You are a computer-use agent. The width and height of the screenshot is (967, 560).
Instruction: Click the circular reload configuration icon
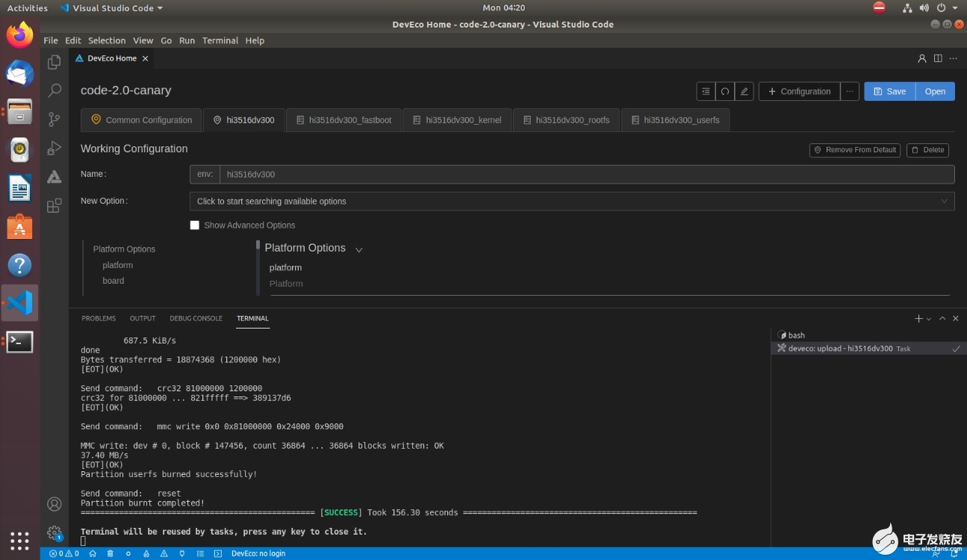click(724, 91)
